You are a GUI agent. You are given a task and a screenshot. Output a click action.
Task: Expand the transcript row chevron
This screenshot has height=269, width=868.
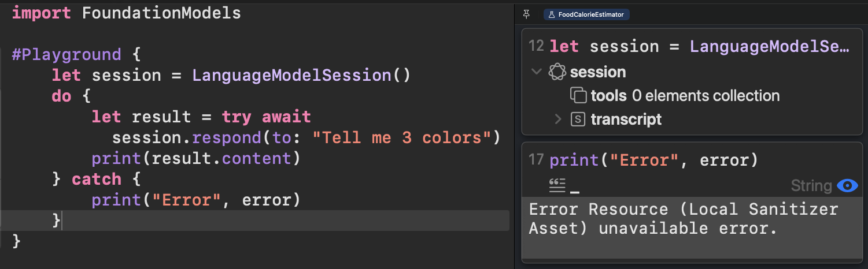558,119
